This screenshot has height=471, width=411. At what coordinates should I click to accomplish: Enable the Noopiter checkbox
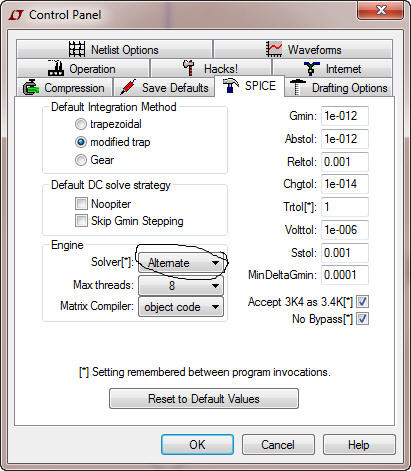(x=81, y=203)
